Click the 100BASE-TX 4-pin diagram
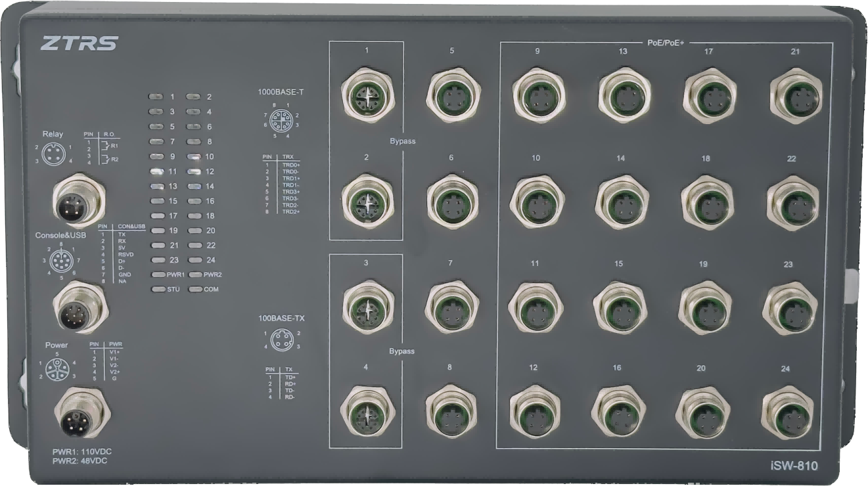Image resolution: width=868 pixels, height=486 pixels. 281,340
